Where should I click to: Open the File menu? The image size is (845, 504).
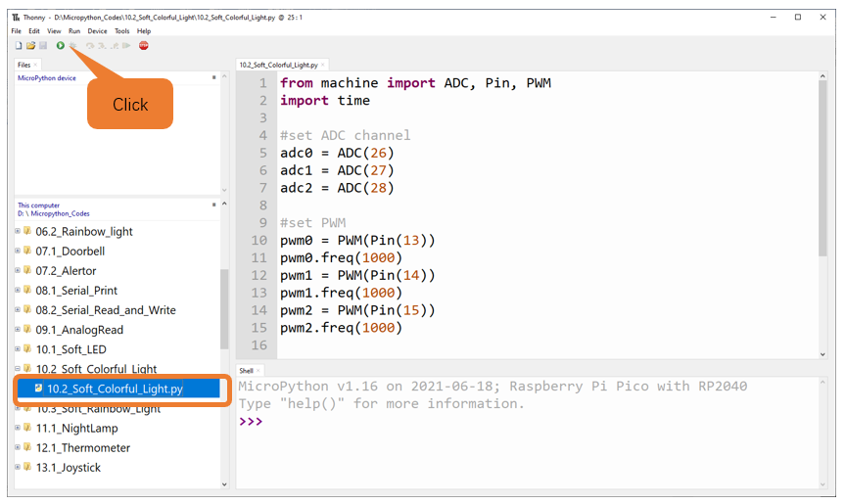coord(17,31)
